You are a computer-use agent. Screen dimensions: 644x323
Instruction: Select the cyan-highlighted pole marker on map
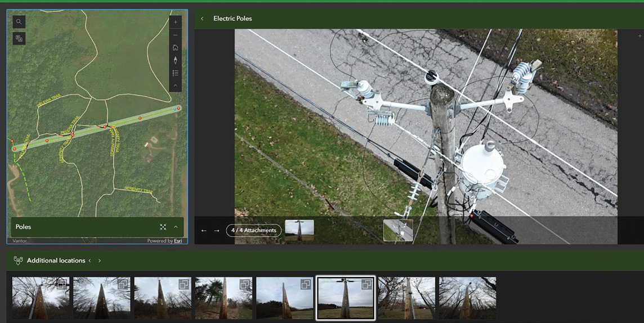point(175,109)
